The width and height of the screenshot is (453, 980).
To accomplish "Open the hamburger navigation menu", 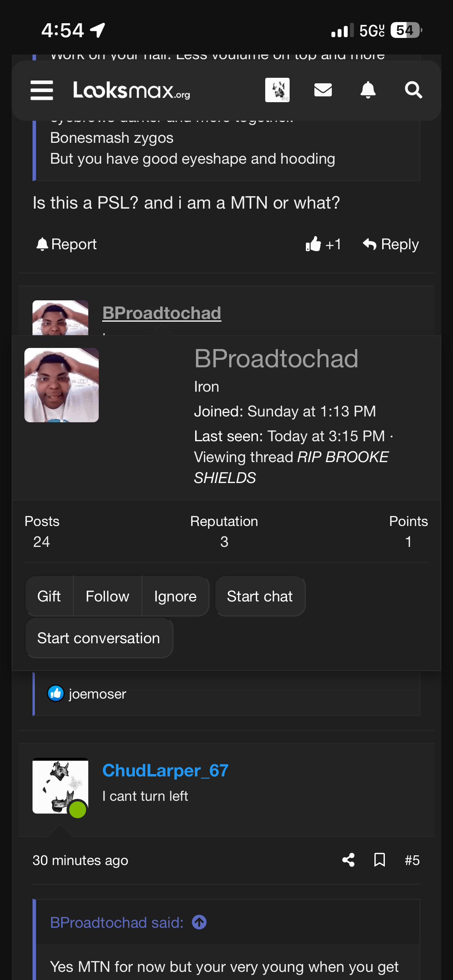I will click(42, 90).
